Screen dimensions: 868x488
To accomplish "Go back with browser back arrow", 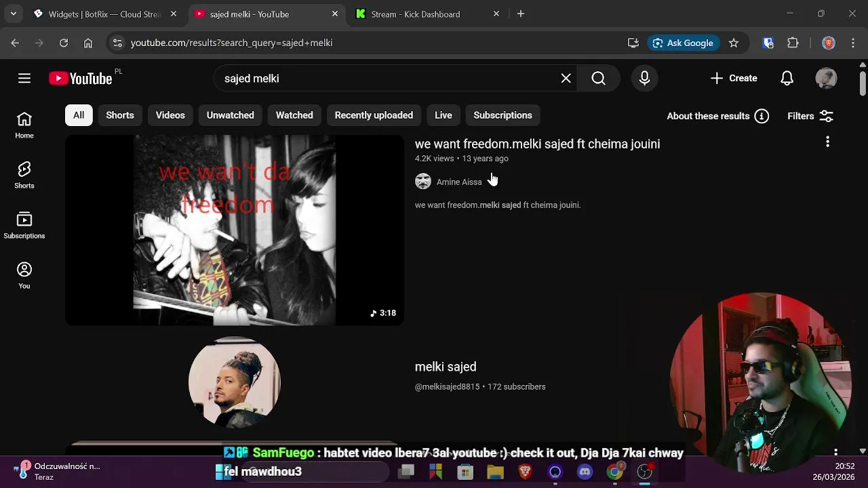I will 15,43.
